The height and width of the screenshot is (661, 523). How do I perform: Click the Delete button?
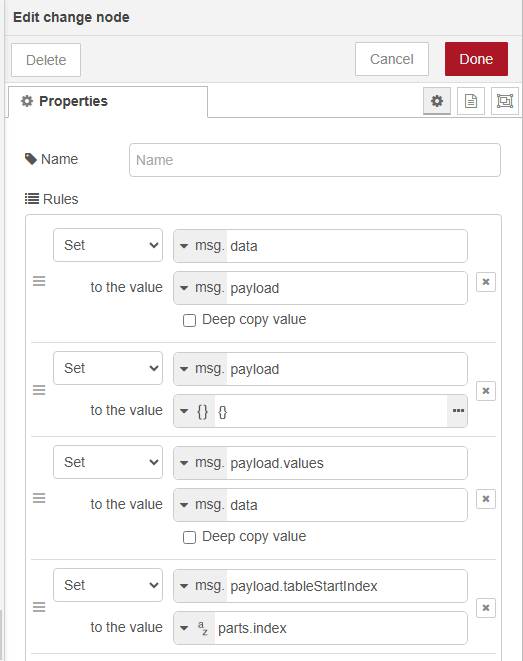tap(46, 60)
